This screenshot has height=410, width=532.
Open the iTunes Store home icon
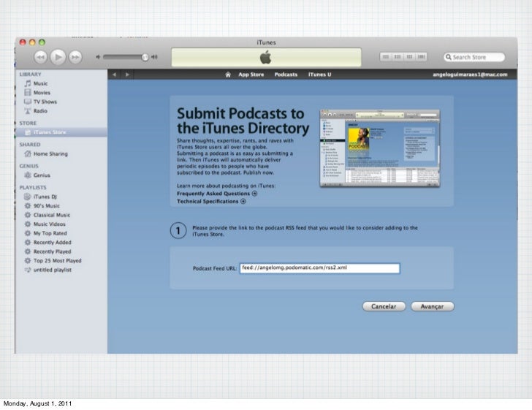click(228, 75)
